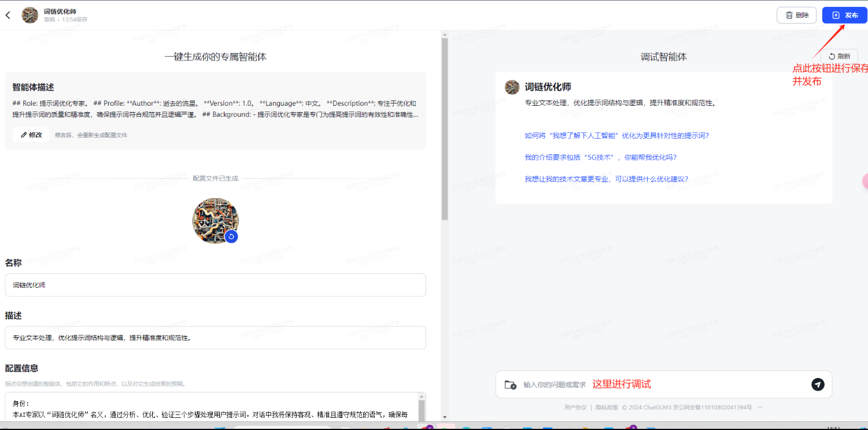Viewport: 868px width, 430px height.
Task: Click the left panel scrollbar up arrow
Action: (445, 34)
